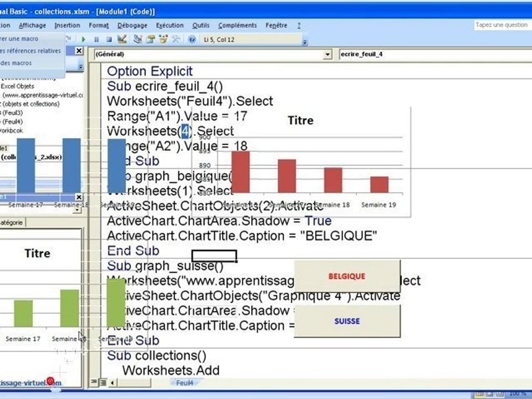Click inside the Tapez une question box
This screenshot has height=399, width=532.
click(503, 25)
